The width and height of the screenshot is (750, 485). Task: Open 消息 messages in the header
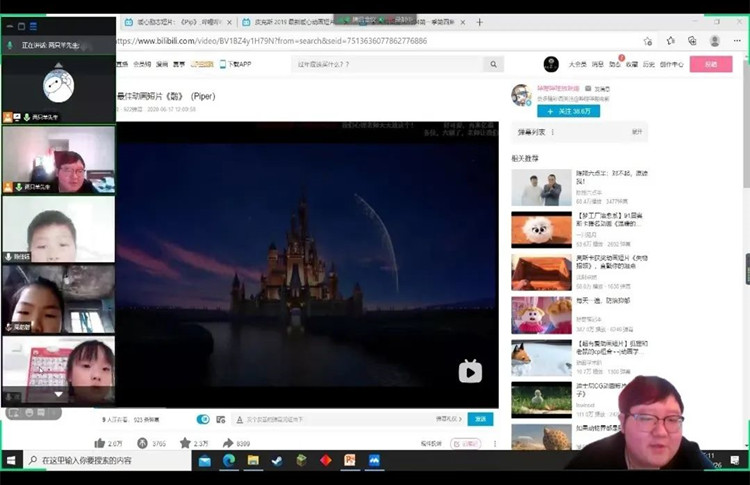click(597, 64)
